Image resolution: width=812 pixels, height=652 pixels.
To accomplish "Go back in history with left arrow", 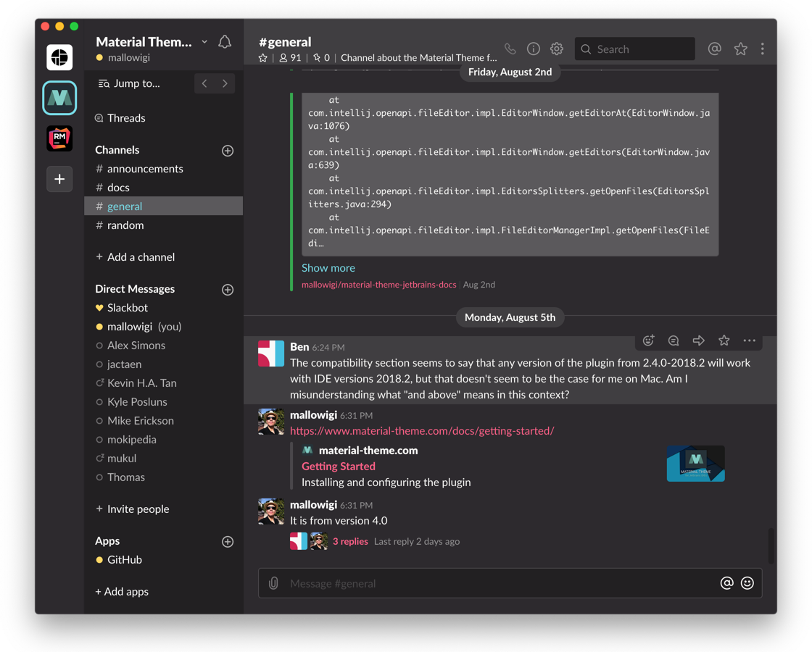I will tap(204, 83).
